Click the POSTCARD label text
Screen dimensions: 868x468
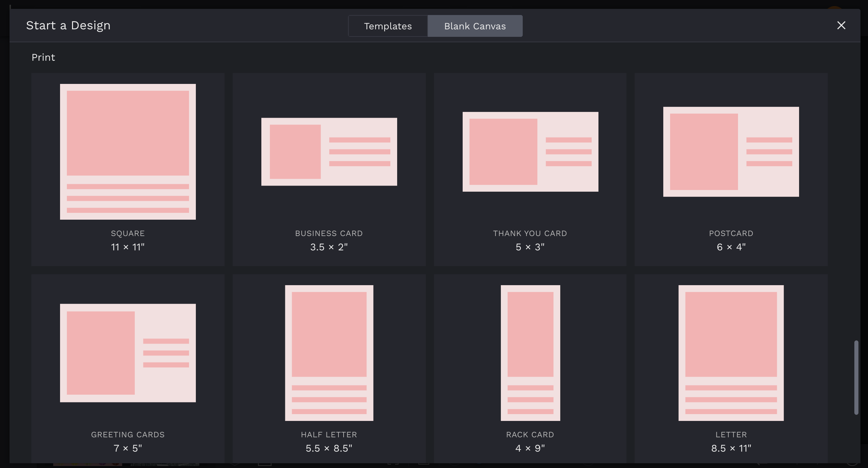(731, 233)
